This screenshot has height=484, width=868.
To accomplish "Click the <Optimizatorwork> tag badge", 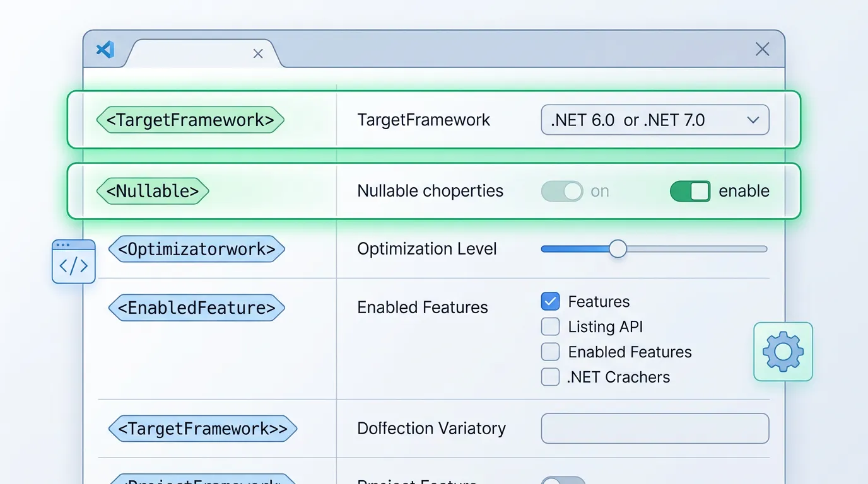I will click(x=197, y=249).
